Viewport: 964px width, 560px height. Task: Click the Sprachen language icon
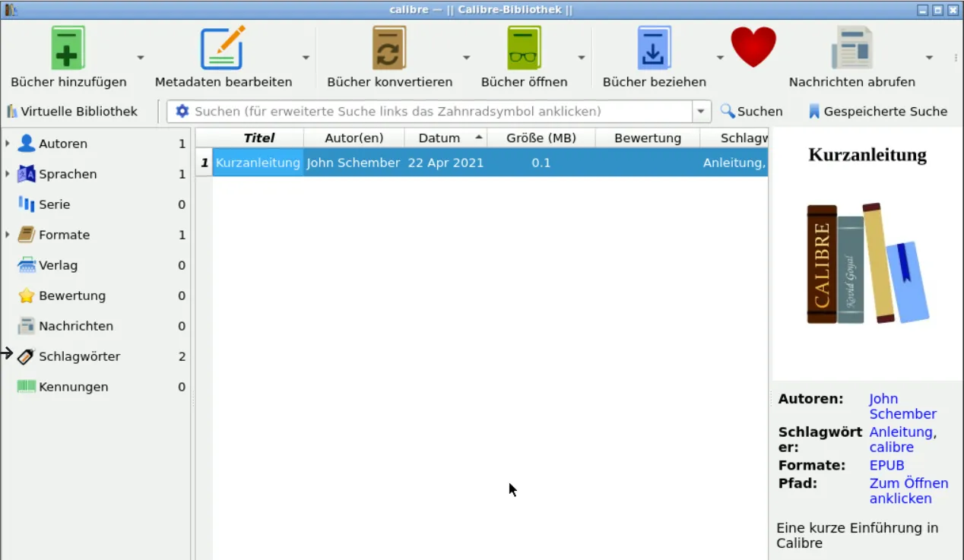click(x=27, y=174)
